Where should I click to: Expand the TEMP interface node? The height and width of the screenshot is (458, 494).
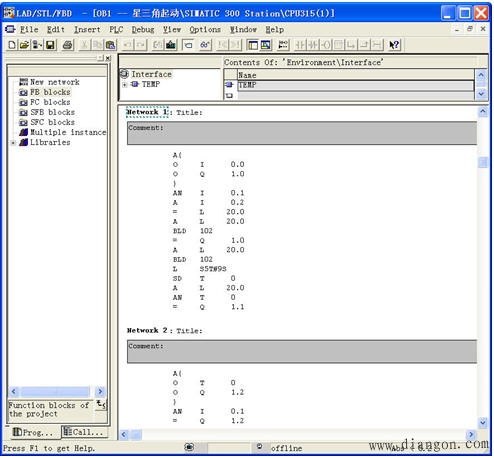pos(124,85)
